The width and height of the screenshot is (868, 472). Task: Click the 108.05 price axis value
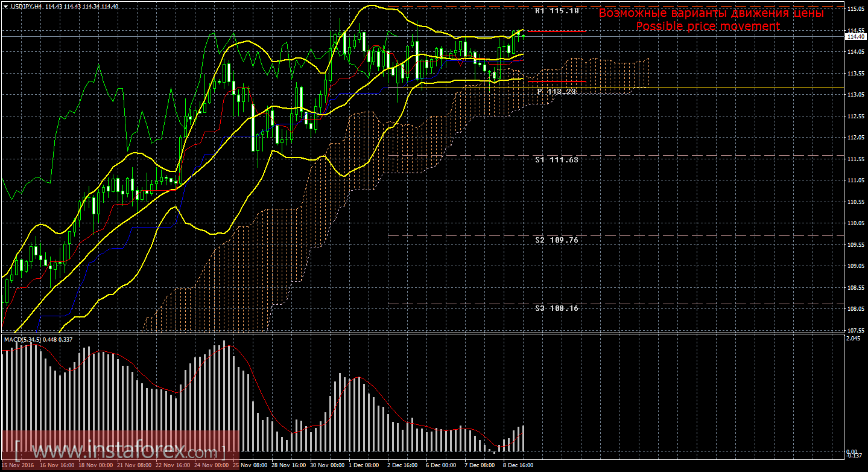tap(855, 309)
